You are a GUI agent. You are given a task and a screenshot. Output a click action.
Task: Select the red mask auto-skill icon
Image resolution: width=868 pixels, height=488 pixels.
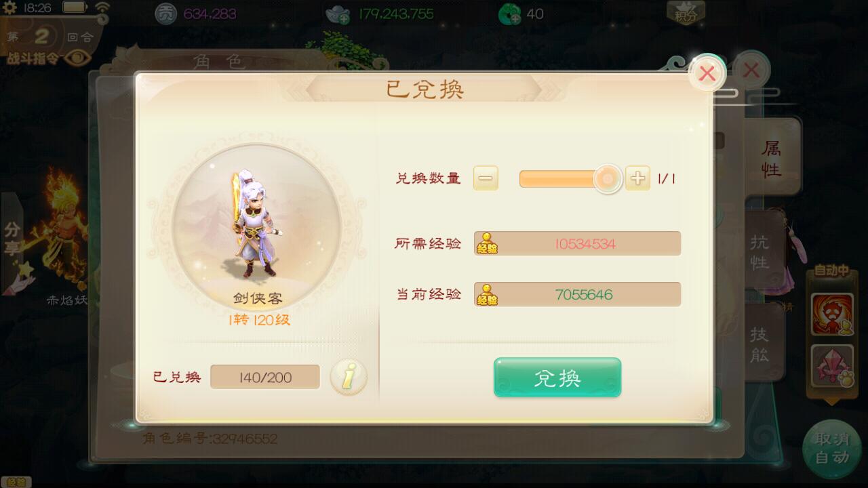[x=832, y=314]
